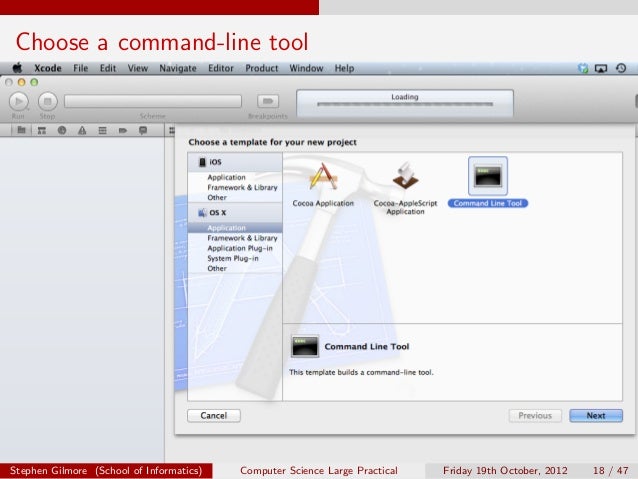Viewport: 638px width, 479px height.
Task: Select Application under OS X
Action: point(235,228)
